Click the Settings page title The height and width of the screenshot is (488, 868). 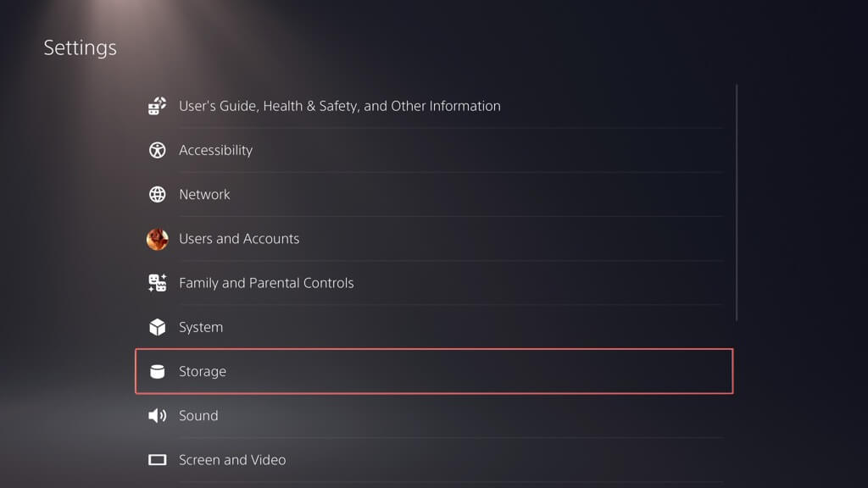81,47
